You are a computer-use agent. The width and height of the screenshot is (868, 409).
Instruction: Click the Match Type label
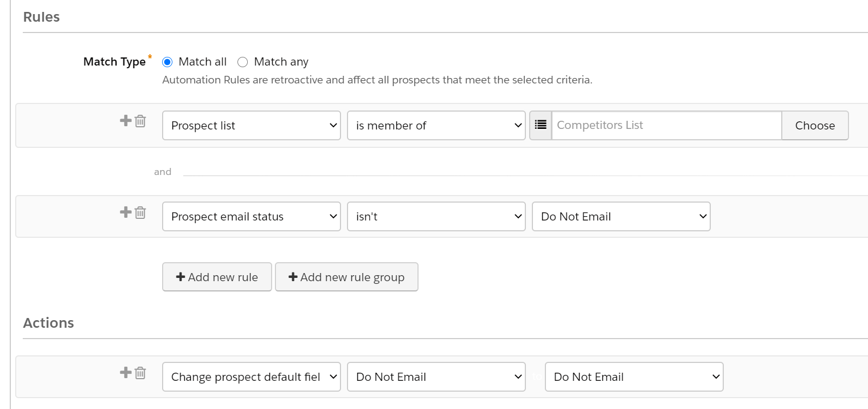pos(114,62)
